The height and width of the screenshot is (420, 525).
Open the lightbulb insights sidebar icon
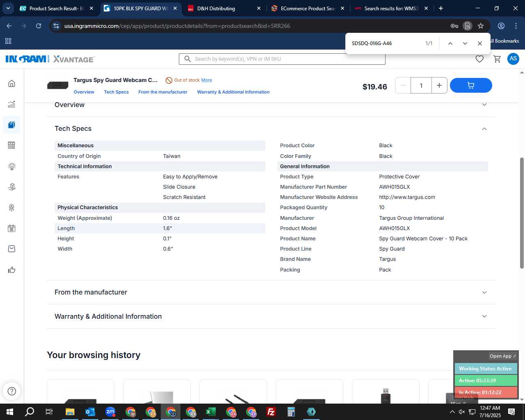coord(11,166)
